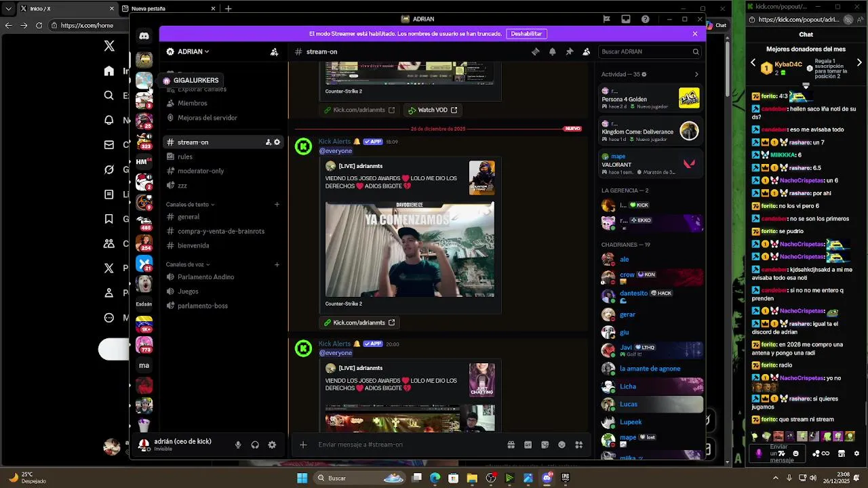Click Deshabilitar to turn off Streamer mode
Image resolution: width=868 pixels, height=488 pixels.
tap(526, 33)
